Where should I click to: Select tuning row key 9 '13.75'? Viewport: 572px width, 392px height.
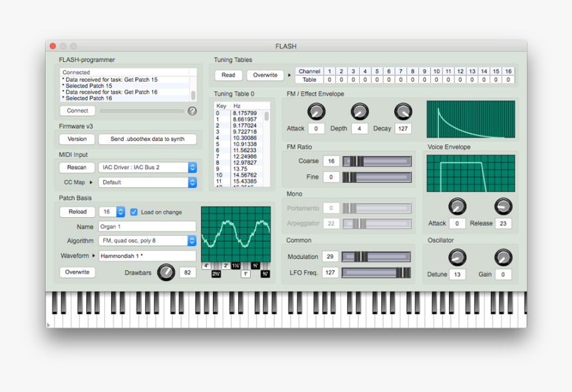pyautogui.click(x=239, y=169)
